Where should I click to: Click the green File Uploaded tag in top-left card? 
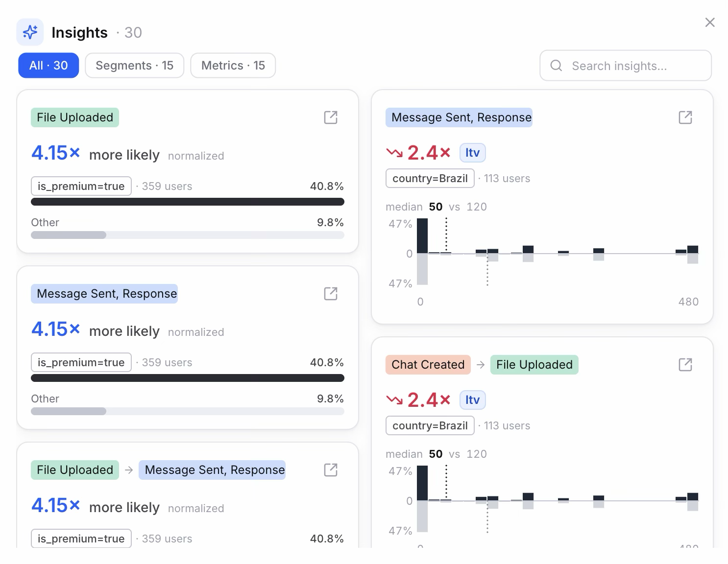[75, 117]
